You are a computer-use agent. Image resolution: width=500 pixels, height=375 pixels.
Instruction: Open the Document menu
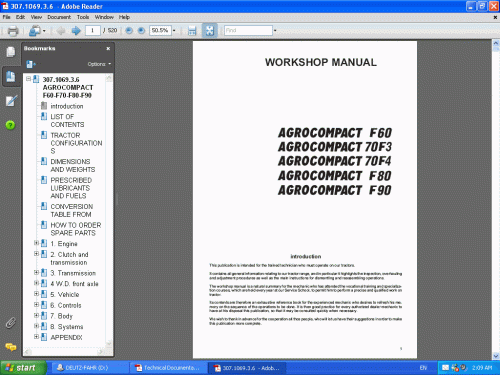pyautogui.click(x=59, y=17)
